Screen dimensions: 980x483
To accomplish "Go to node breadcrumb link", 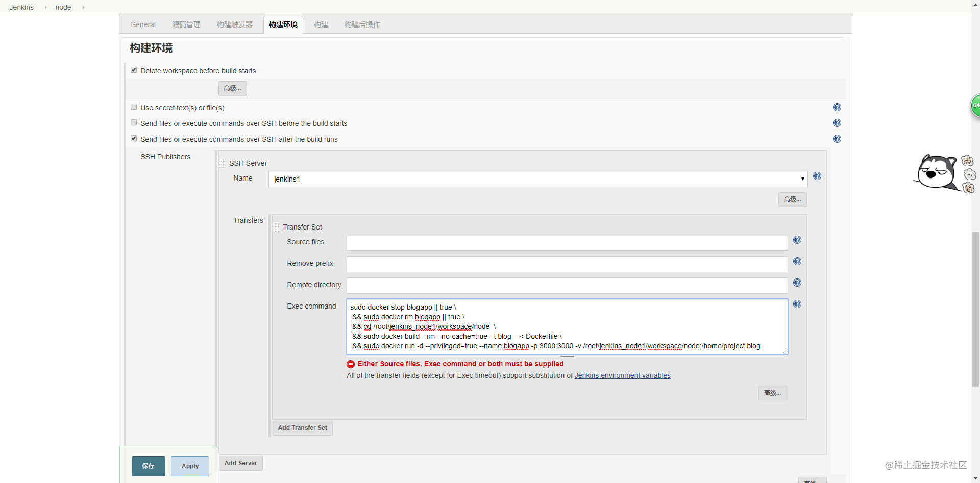I will point(63,7).
